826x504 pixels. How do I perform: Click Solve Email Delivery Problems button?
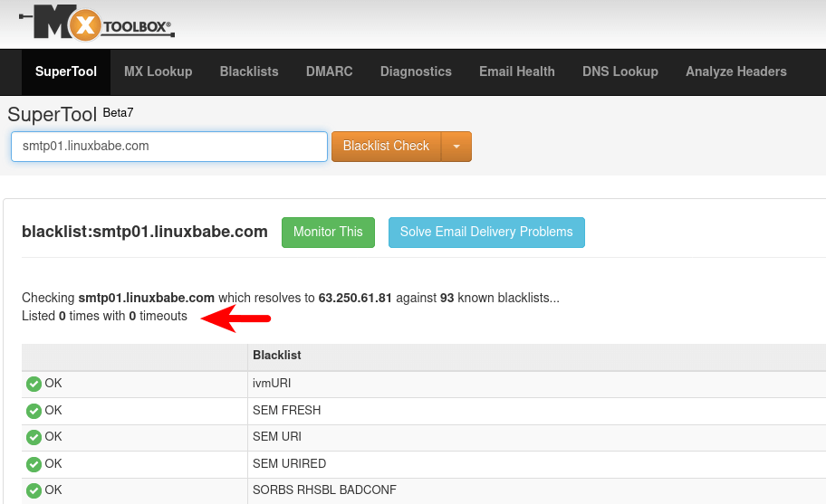point(486,232)
